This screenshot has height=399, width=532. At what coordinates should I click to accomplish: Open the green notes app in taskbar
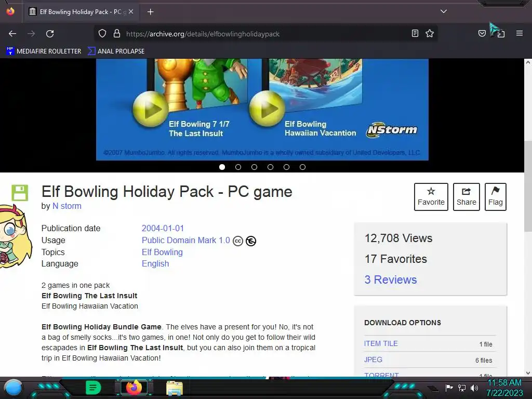pos(92,388)
